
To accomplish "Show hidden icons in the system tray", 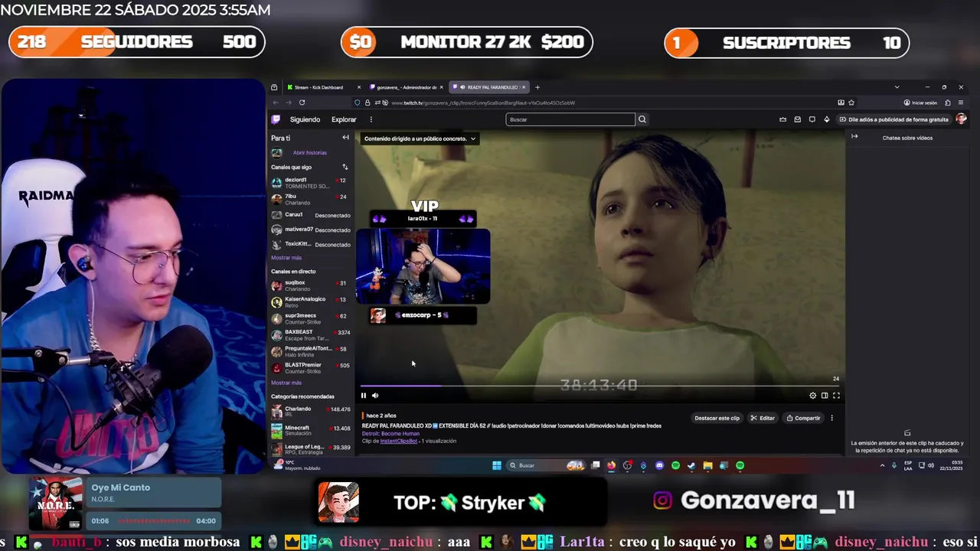I will [x=882, y=465].
